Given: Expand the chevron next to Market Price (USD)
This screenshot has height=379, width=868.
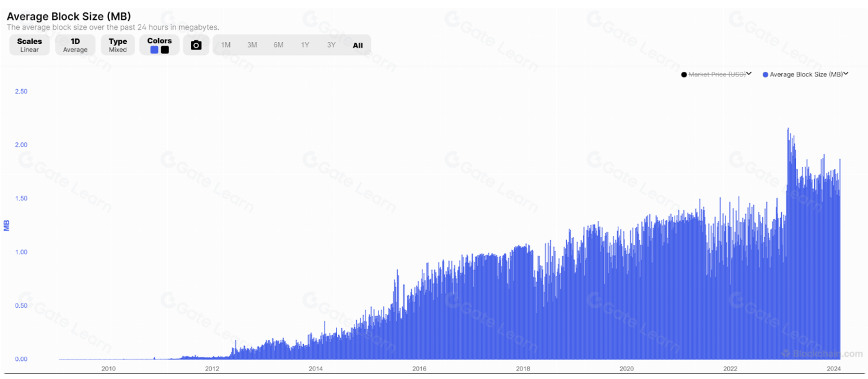Looking at the screenshot, I should (749, 74).
